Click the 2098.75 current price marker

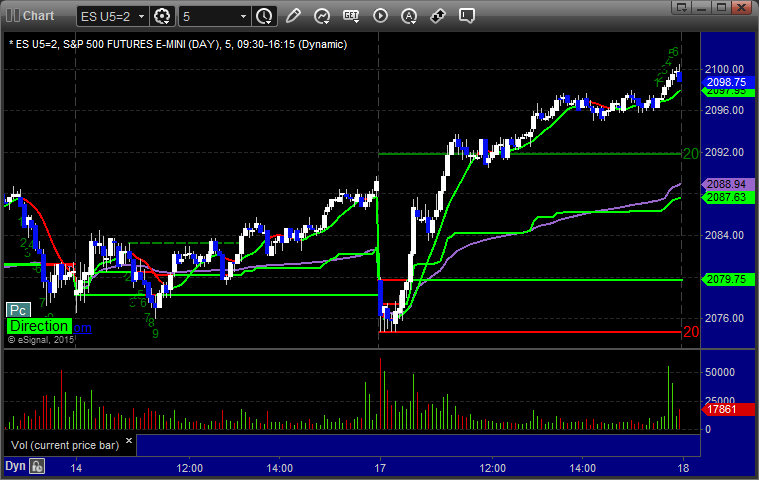(x=728, y=82)
